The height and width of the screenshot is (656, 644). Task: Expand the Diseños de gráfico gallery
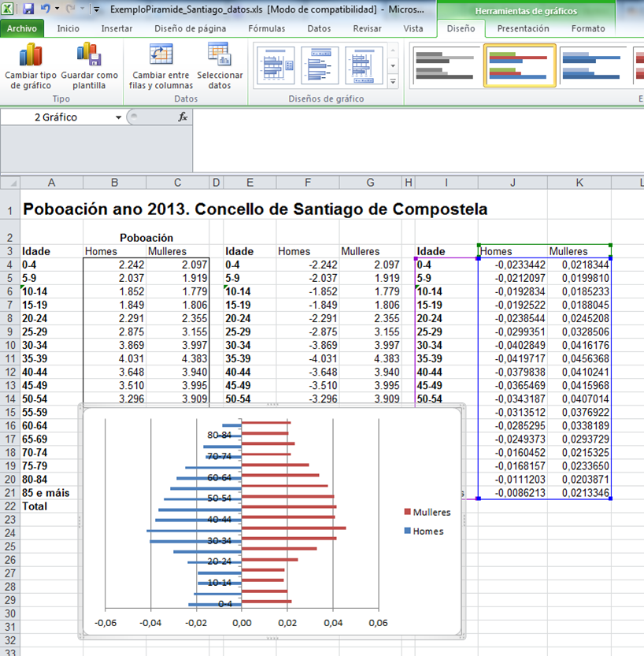click(393, 83)
